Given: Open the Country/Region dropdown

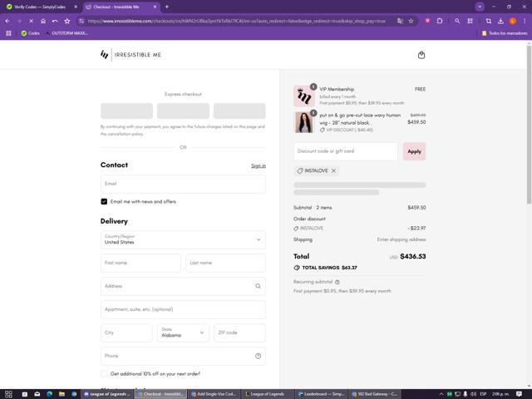Looking at the screenshot, I should tap(183, 239).
